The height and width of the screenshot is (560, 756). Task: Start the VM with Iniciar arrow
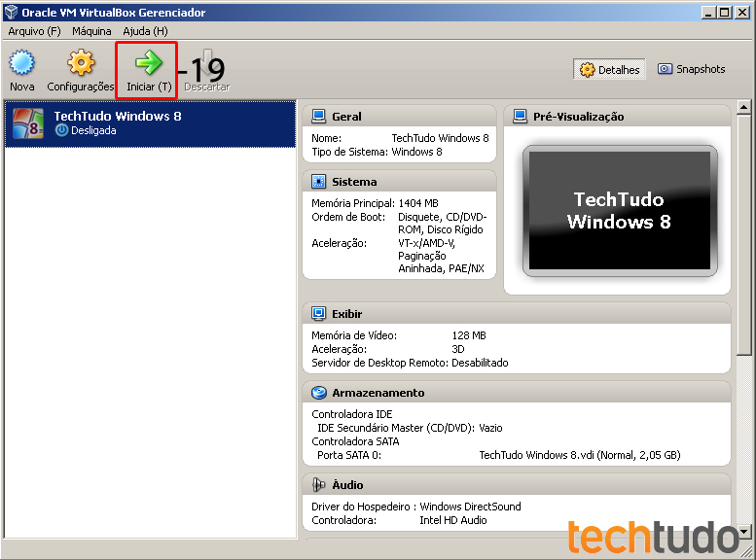tap(149, 62)
